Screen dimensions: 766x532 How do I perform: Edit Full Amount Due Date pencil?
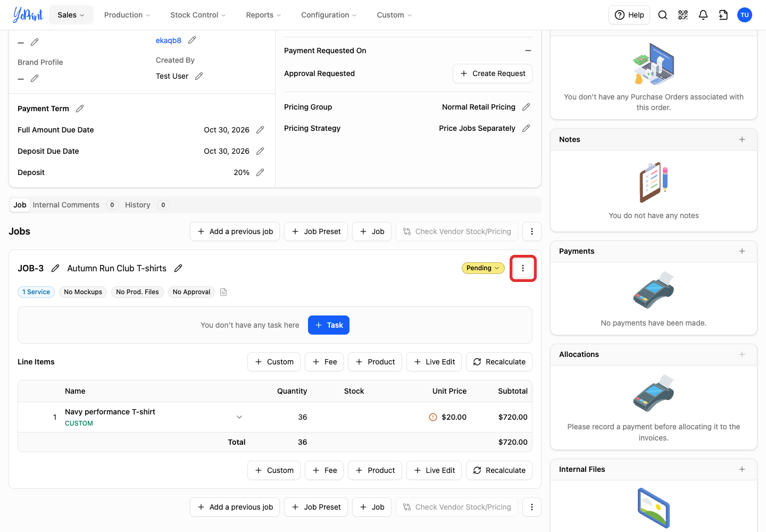260,130
